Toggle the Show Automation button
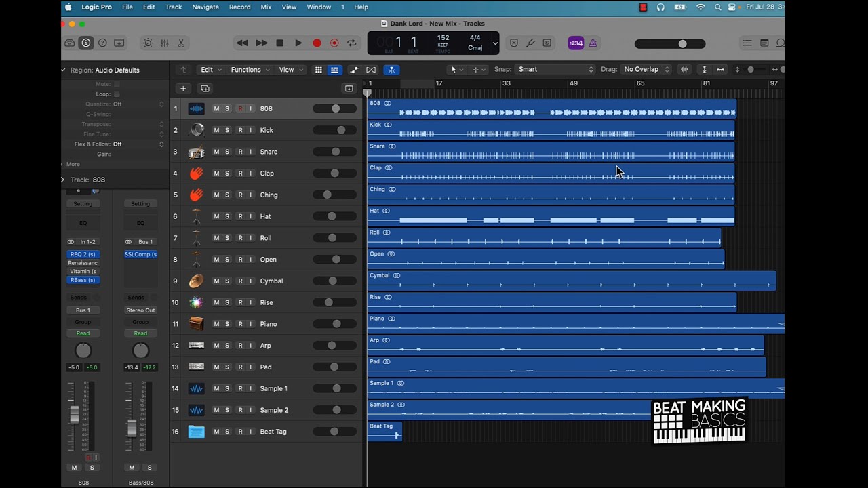 pos(355,70)
